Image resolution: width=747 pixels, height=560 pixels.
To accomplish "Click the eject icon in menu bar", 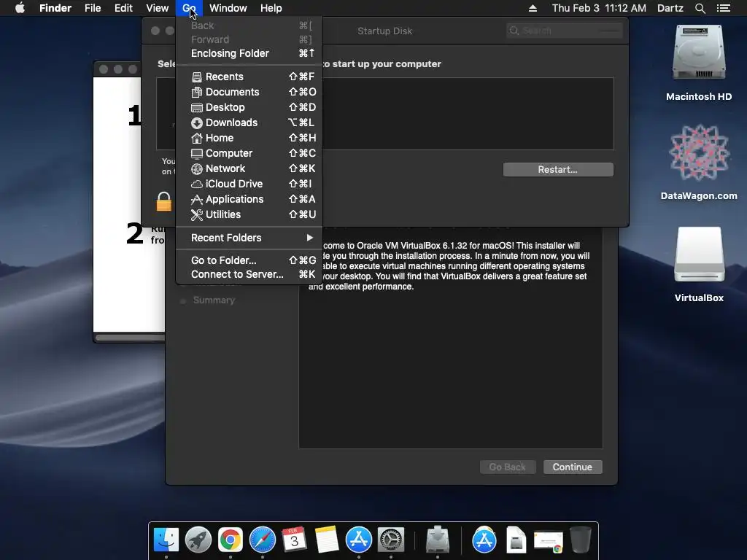I will 533,8.
